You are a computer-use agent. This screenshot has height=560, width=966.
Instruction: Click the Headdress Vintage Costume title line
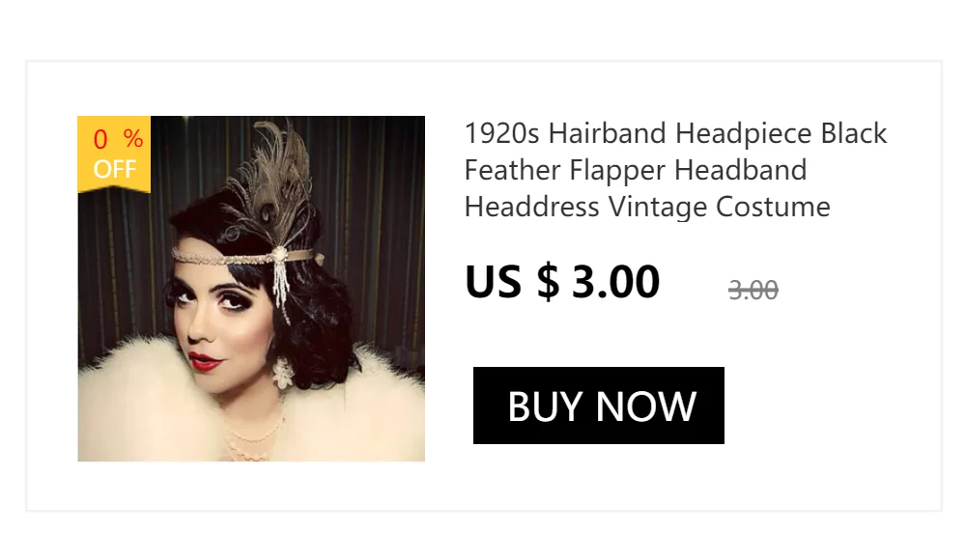point(647,207)
